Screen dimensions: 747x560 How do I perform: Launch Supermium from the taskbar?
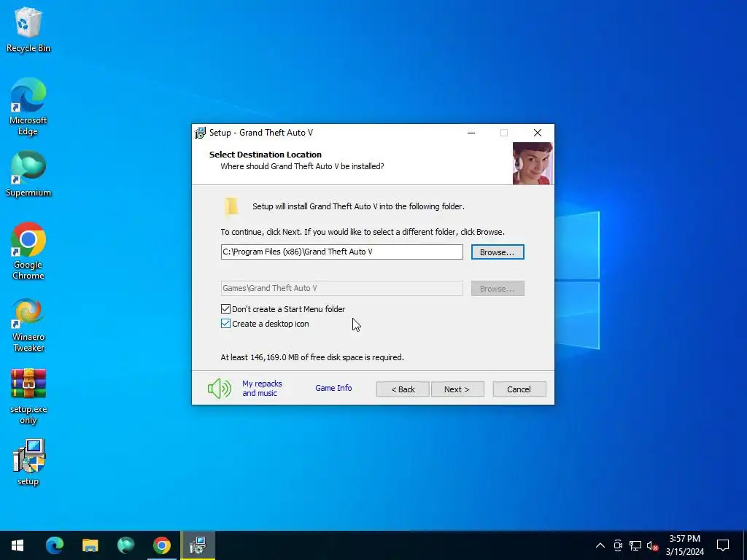[125, 545]
